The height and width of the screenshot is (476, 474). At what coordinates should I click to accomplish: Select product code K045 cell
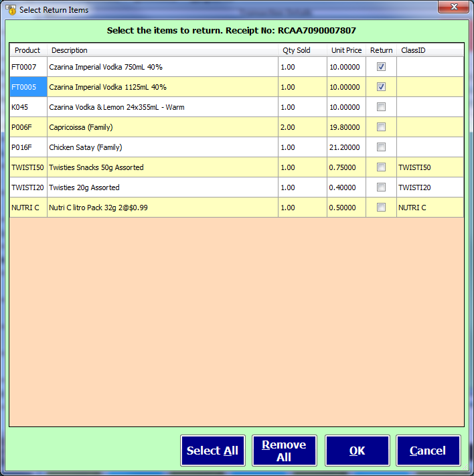coord(28,107)
